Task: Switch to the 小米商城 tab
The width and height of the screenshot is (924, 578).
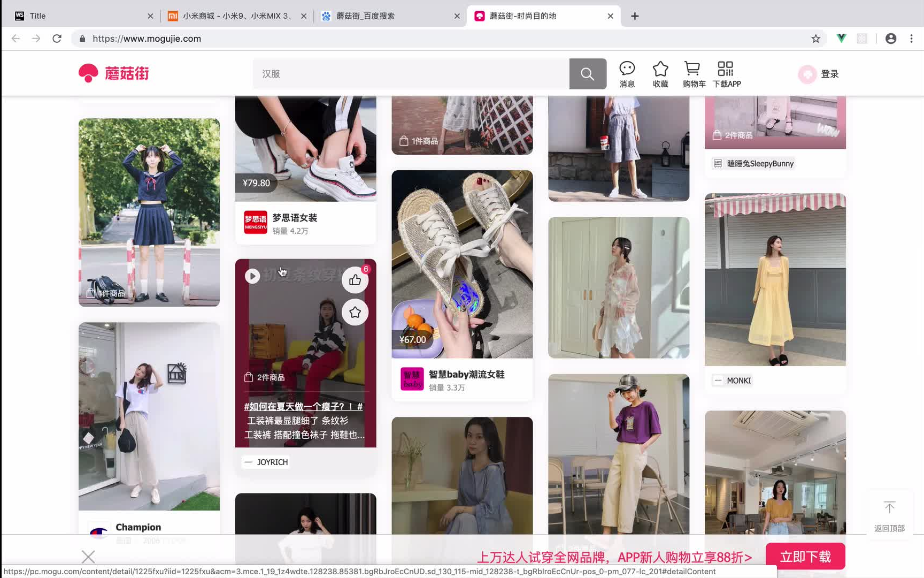Action: 237,16
